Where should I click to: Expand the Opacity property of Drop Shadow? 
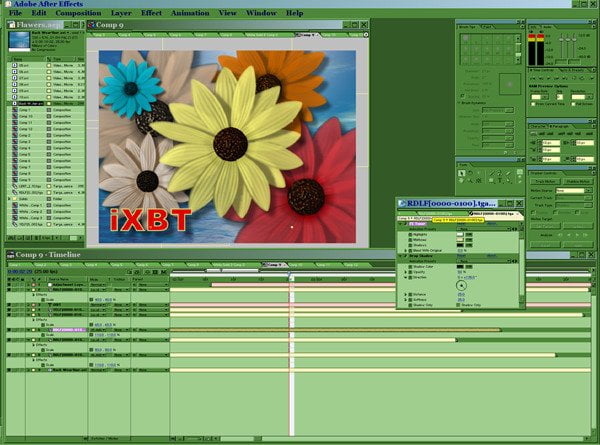(x=406, y=272)
